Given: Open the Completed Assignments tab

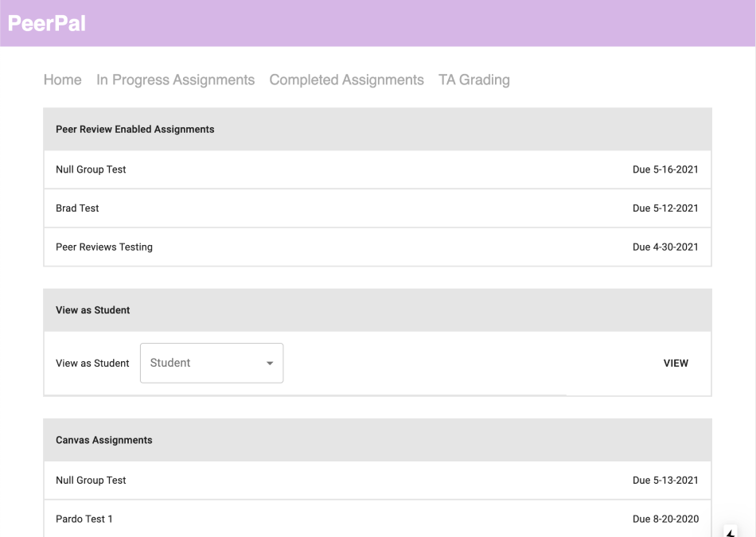Looking at the screenshot, I should (x=347, y=80).
